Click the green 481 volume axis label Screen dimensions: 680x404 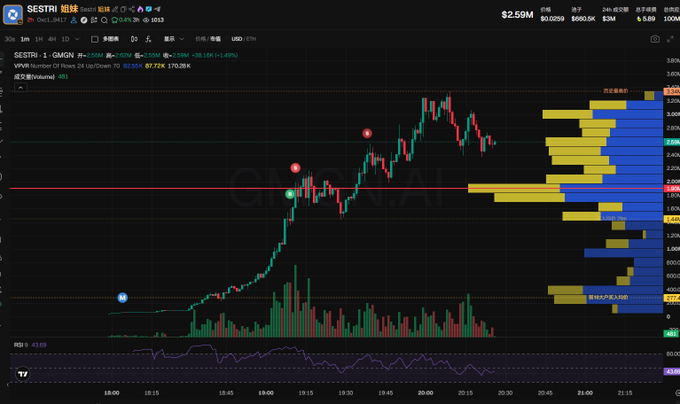click(x=671, y=334)
